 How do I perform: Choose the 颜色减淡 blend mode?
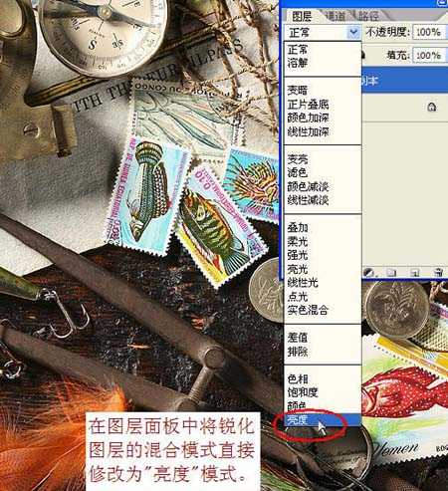(x=308, y=186)
